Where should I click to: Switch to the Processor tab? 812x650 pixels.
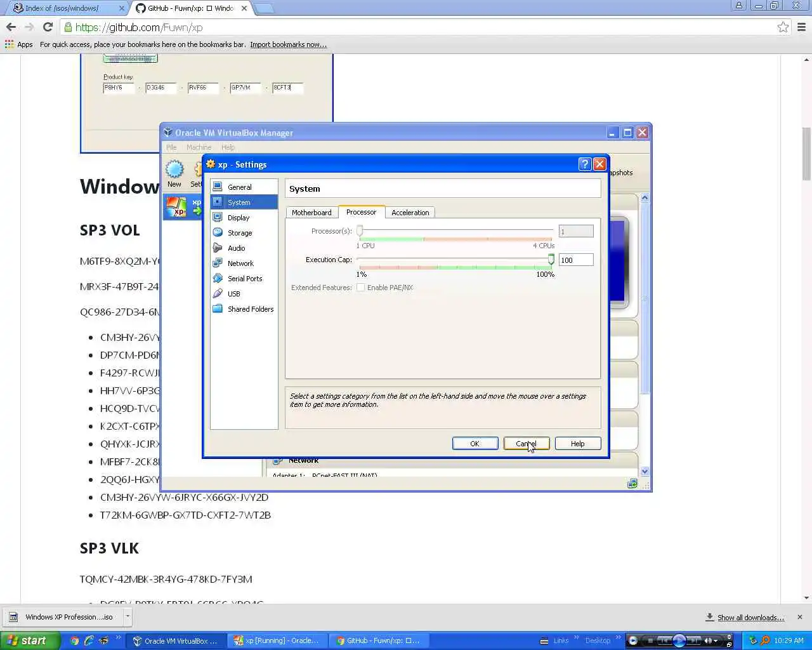click(362, 212)
